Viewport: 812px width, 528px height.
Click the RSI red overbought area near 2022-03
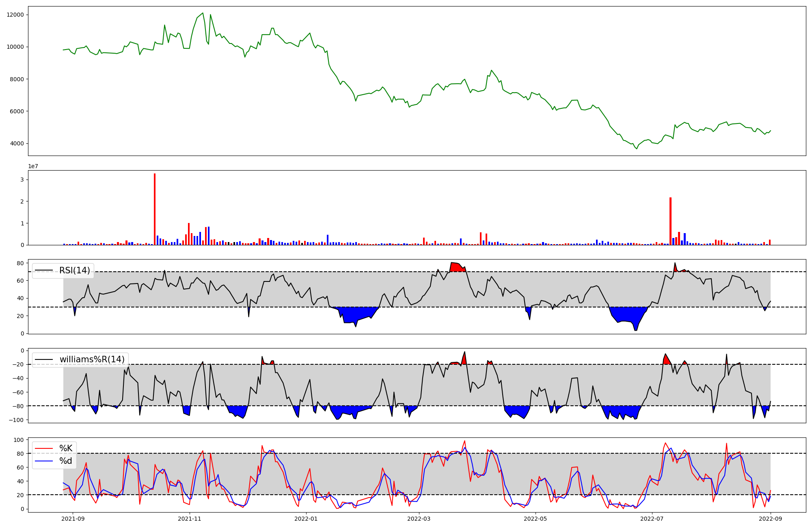pos(456,267)
